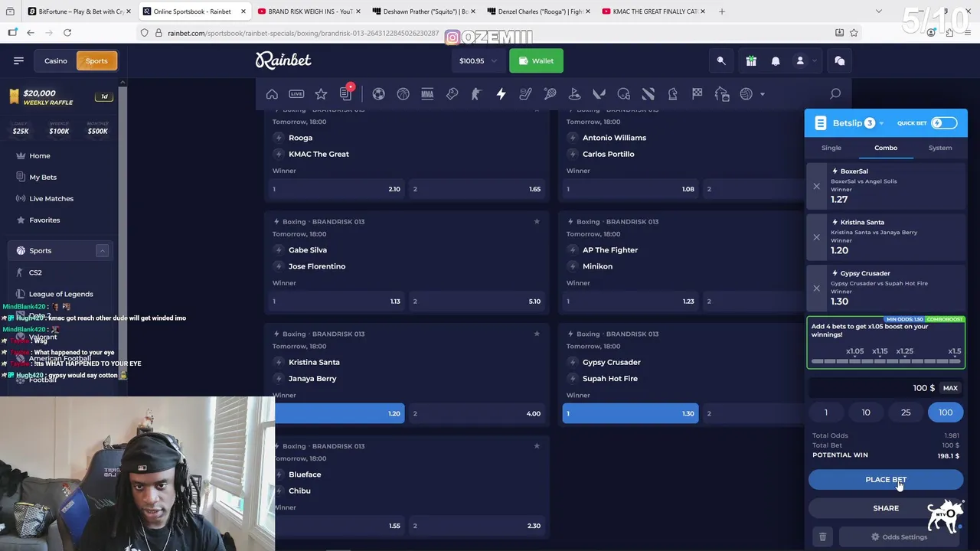Viewport: 980px width, 551px height.
Task: Open the LIVE matches icon
Action: click(296, 94)
